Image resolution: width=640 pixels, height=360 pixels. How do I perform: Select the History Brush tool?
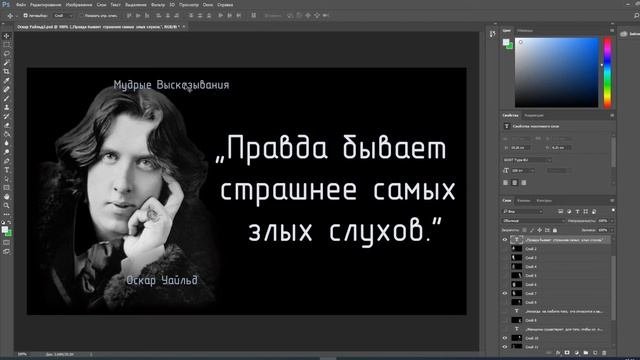click(7, 116)
